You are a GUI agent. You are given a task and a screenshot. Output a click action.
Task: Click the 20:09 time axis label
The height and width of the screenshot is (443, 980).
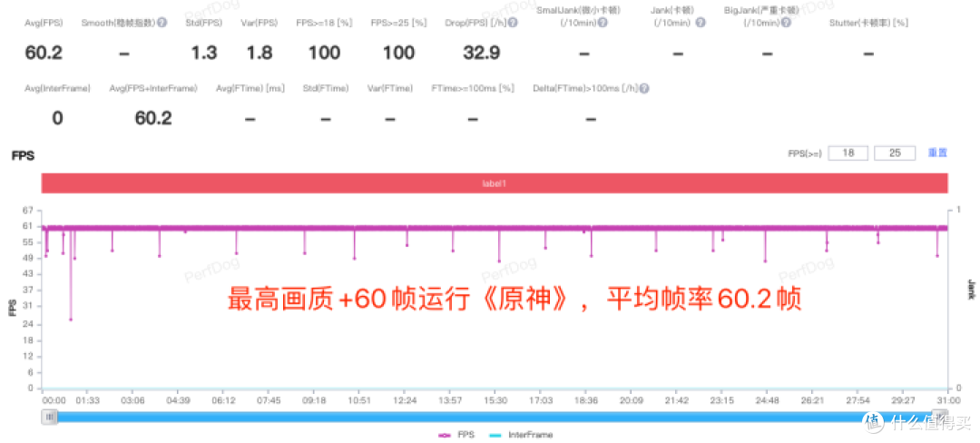click(632, 400)
